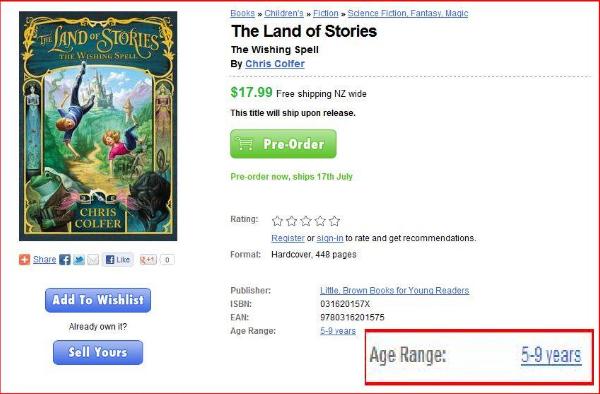Open the Books breadcrumb link

coord(242,13)
